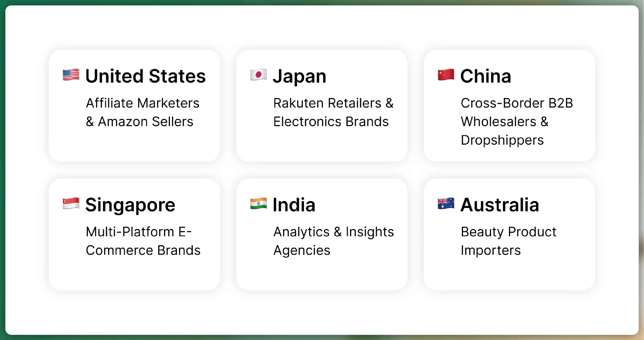Open the Singapore heading
Viewport: 644px width, 340px height.
coord(130,205)
